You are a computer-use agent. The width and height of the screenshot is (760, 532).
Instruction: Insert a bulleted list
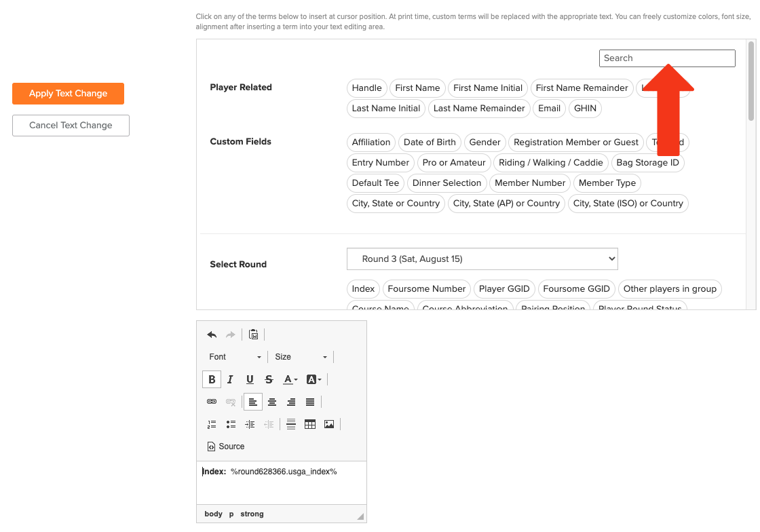pyautogui.click(x=231, y=424)
